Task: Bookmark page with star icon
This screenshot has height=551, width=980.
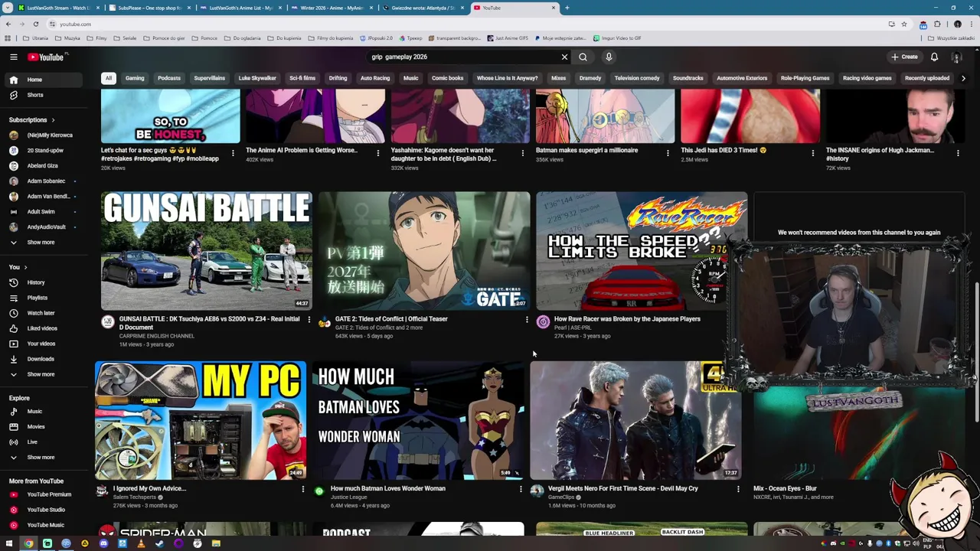Action: tap(903, 24)
